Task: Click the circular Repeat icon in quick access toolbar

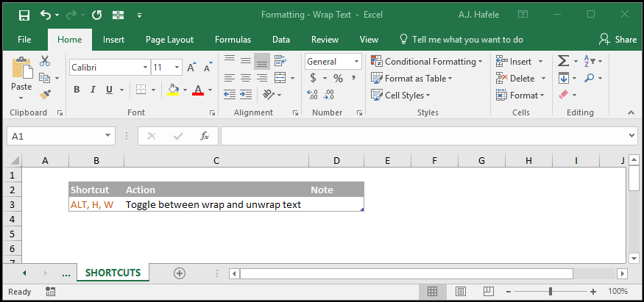Action: [96, 15]
